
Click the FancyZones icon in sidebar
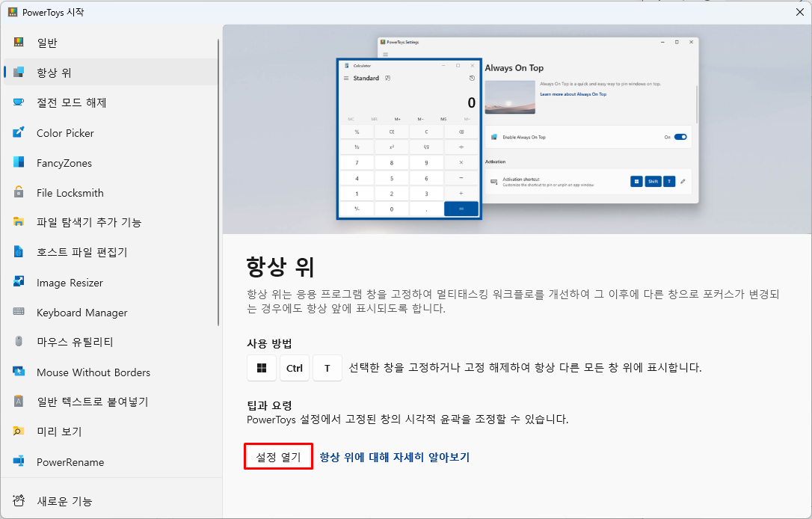19,162
